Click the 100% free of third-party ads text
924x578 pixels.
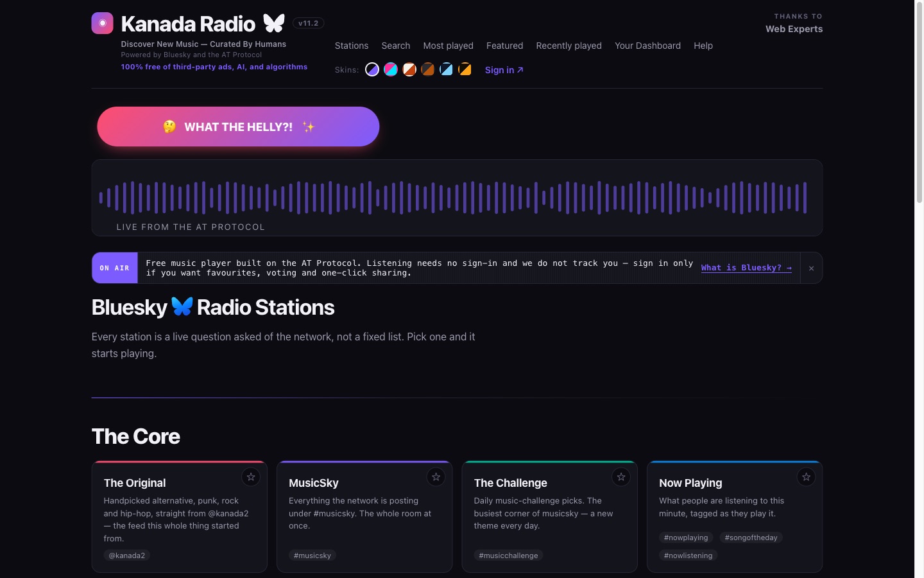tap(214, 67)
